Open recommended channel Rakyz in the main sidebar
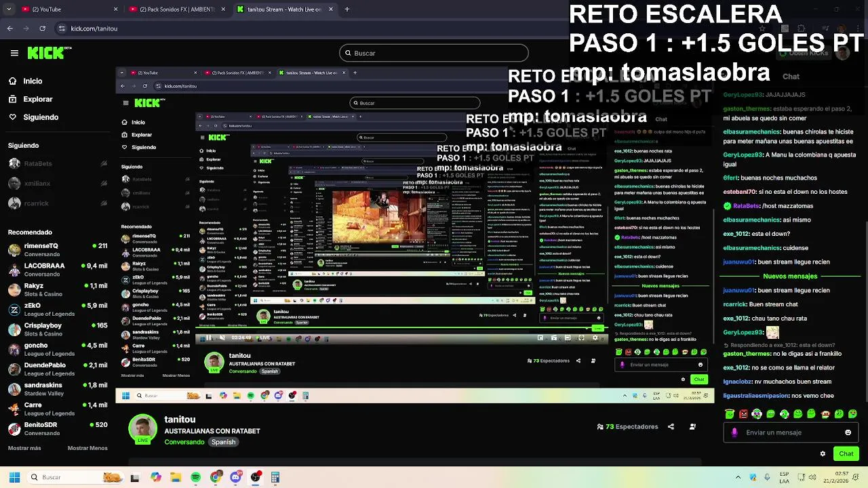Viewport: 868px width, 488px height. click(x=57, y=289)
